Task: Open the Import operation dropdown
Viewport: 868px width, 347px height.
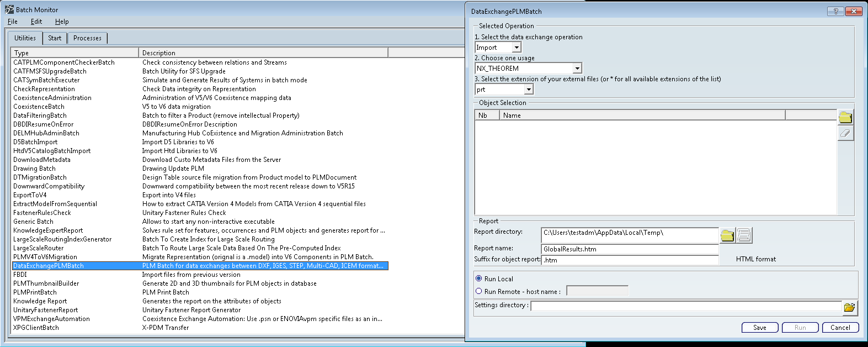Action: click(x=516, y=48)
